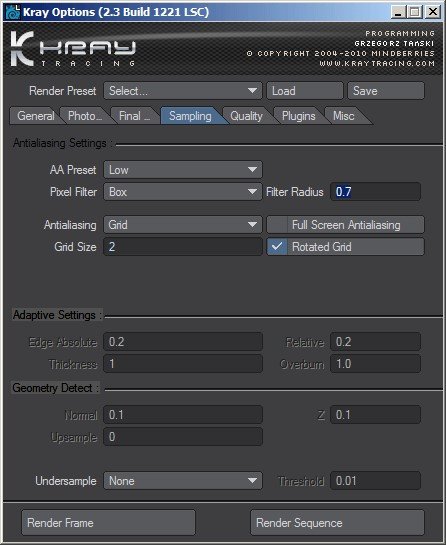Click the Thickness value field

183,364
